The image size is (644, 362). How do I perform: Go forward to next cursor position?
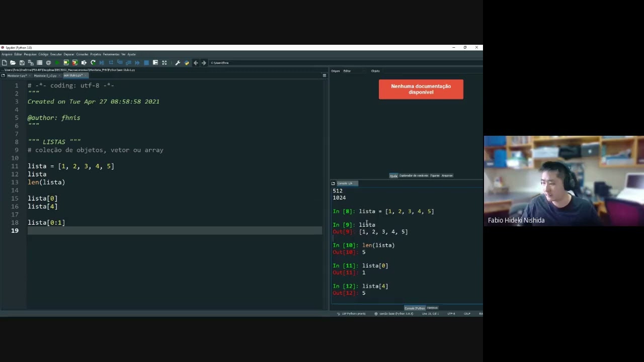pos(204,63)
